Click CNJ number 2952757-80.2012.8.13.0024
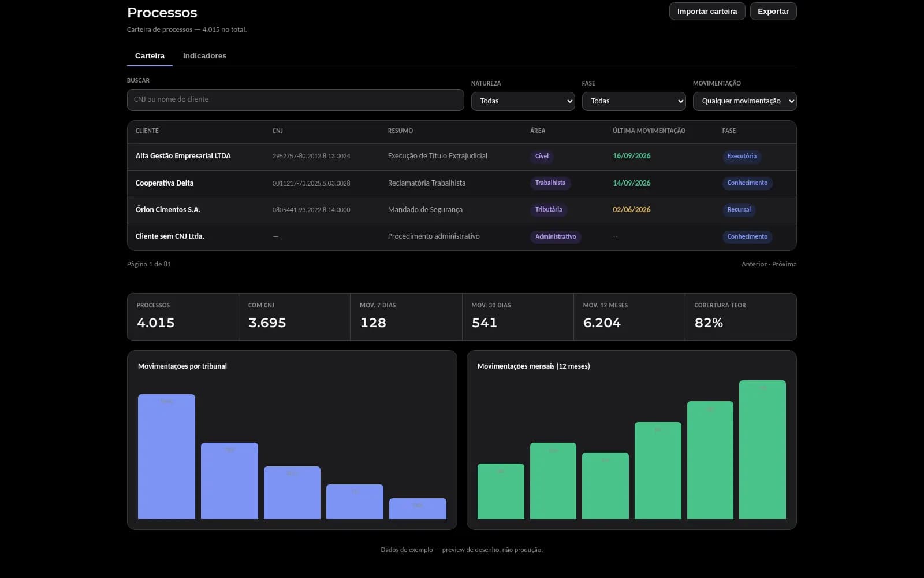 pyautogui.click(x=311, y=156)
